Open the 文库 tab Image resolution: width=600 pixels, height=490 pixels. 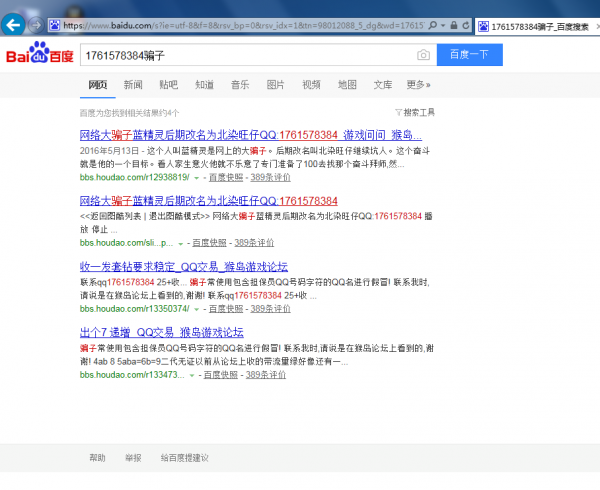383,85
